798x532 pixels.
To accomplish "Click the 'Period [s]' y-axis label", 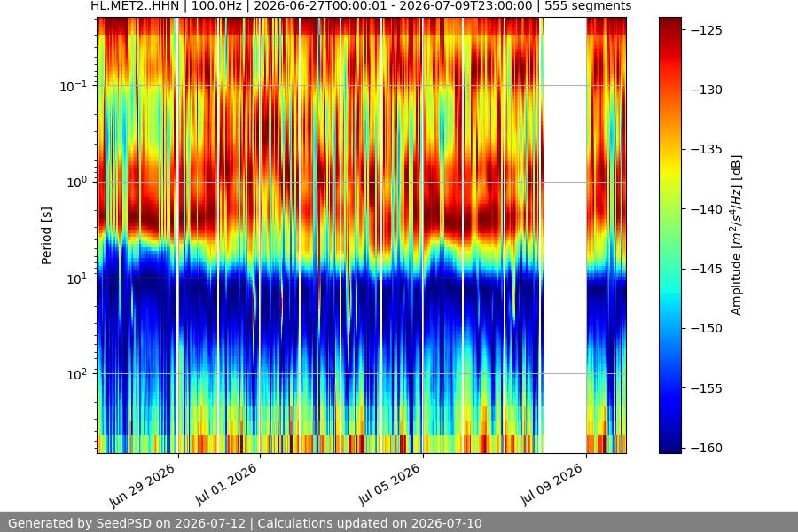I will [x=46, y=235].
